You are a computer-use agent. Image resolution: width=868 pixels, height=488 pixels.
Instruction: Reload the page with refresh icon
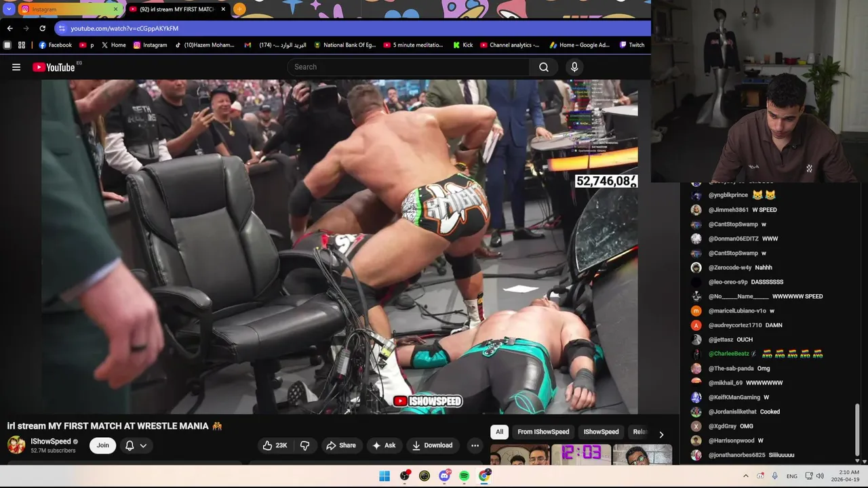pyautogui.click(x=42, y=28)
